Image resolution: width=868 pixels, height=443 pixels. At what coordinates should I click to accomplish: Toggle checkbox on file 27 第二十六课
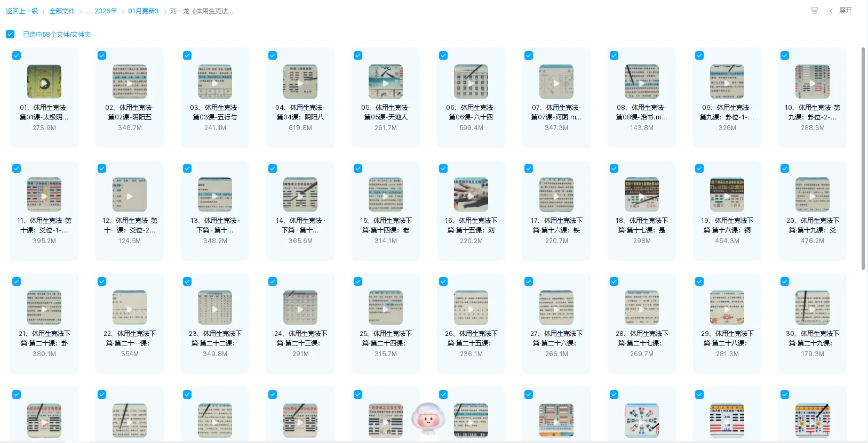tap(529, 281)
